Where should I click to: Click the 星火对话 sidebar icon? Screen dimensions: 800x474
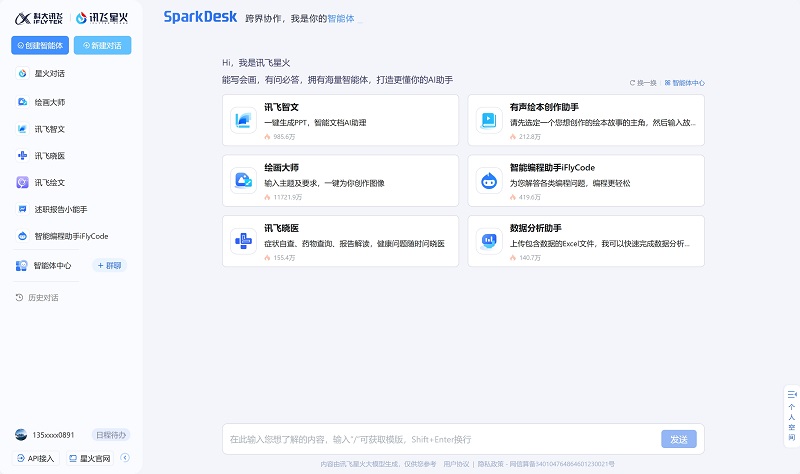(x=22, y=73)
